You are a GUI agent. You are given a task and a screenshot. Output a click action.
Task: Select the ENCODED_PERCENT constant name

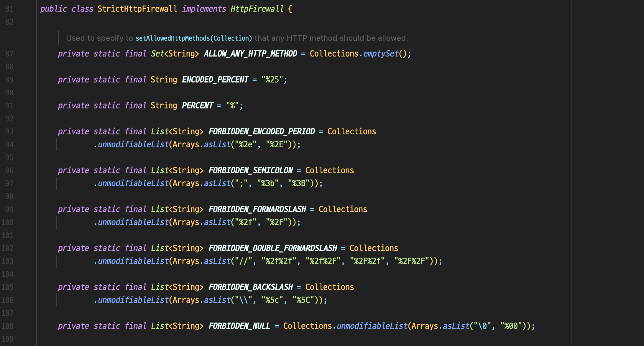click(x=215, y=80)
